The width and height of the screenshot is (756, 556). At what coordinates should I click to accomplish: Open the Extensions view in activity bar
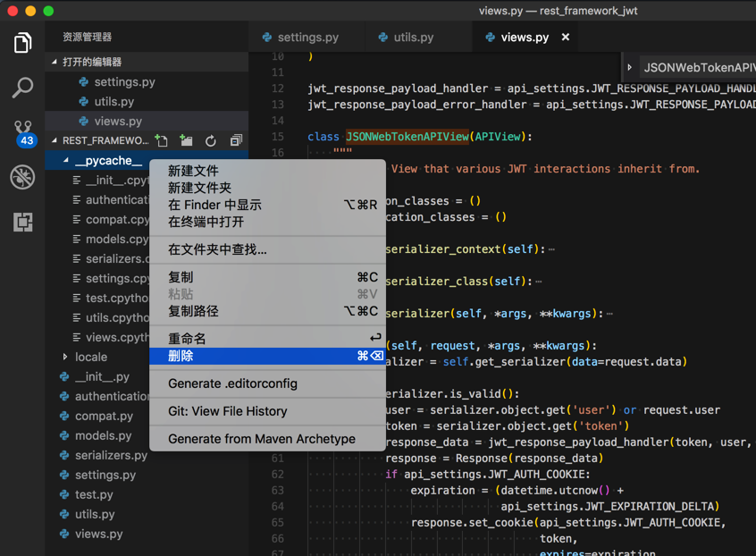tap(22, 222)
